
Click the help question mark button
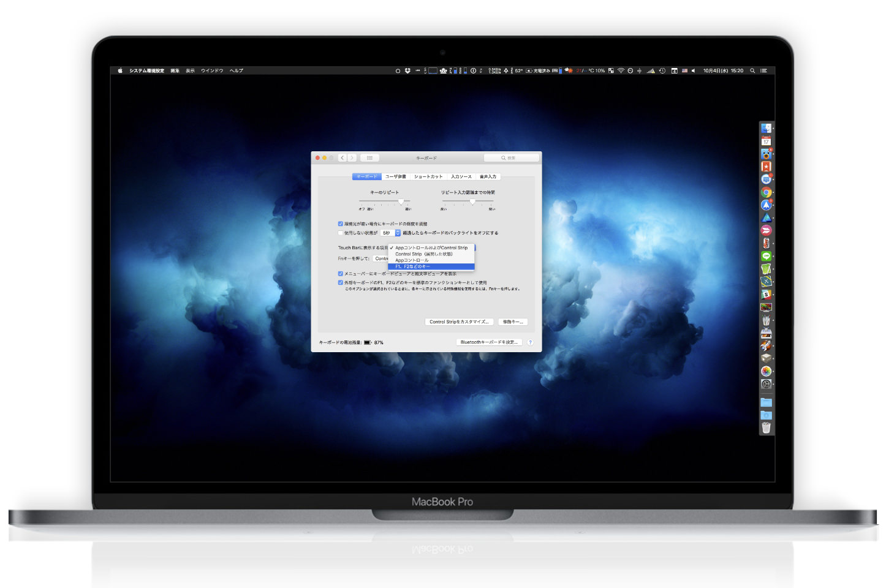531,342
